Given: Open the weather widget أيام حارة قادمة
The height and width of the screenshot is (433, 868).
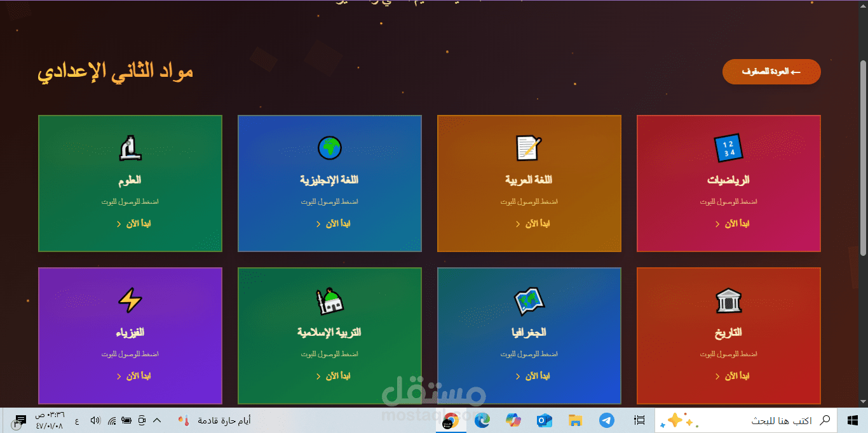Looking at the screenshot, I should pyautogui.click(x=215, y=420).
